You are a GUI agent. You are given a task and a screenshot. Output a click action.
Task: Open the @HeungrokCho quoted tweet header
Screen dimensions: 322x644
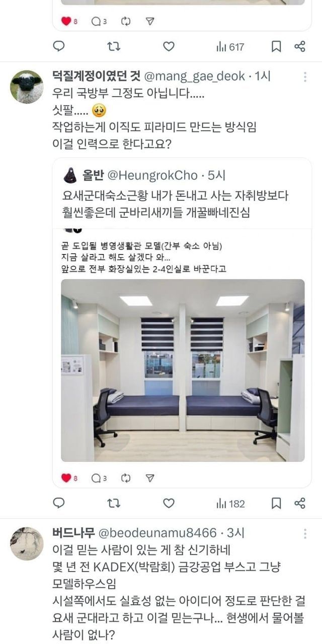tap(145, 175)
